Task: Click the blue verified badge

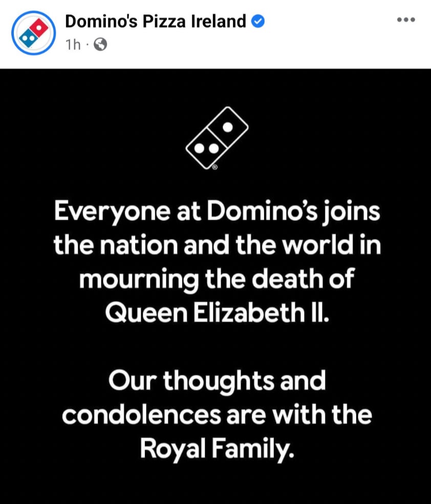Action: (258, 22)
